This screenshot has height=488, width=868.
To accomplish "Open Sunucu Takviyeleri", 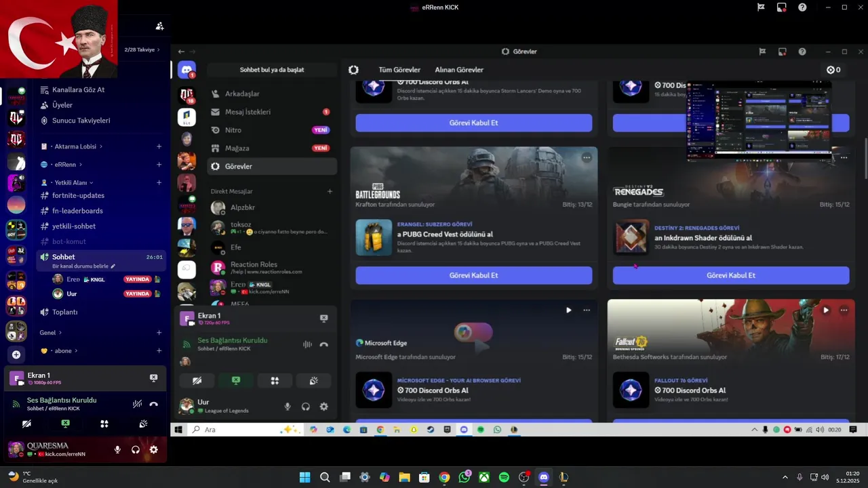I will [102, 121].
